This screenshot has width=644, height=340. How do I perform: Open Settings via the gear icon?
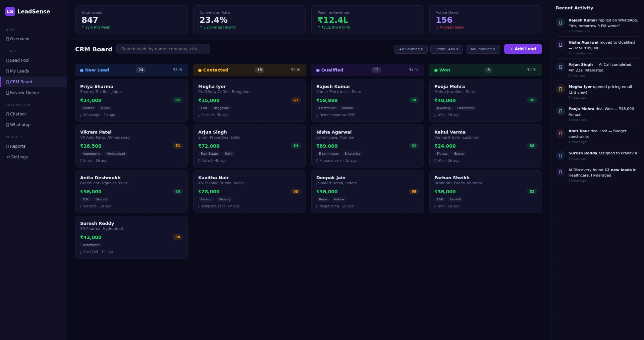[8, 157]
